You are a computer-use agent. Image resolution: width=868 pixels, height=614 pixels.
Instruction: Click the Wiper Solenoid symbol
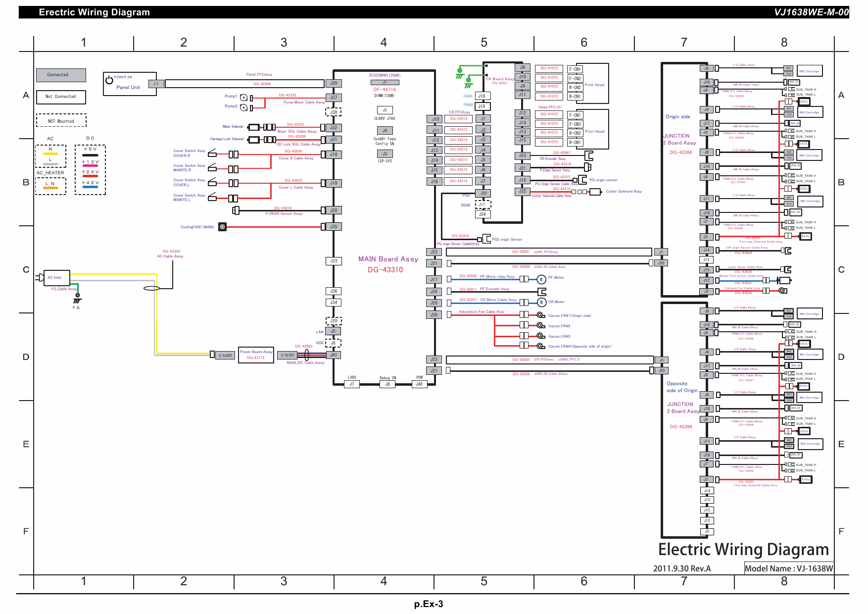(x=253, y=127)
